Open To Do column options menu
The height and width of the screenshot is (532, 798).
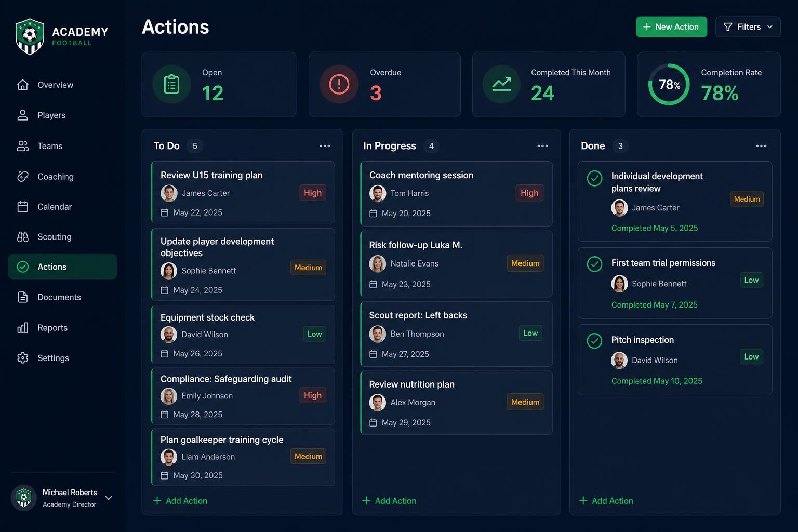(x=325, y=146)
